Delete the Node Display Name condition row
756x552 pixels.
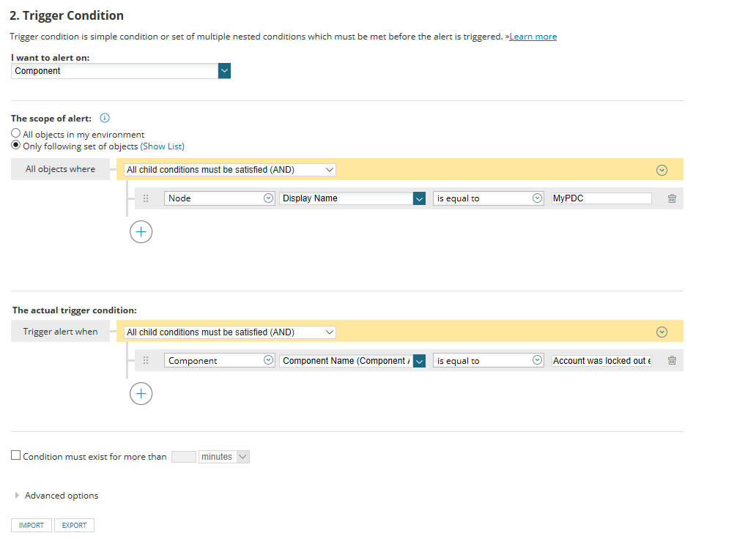click(x=672, y=198)
